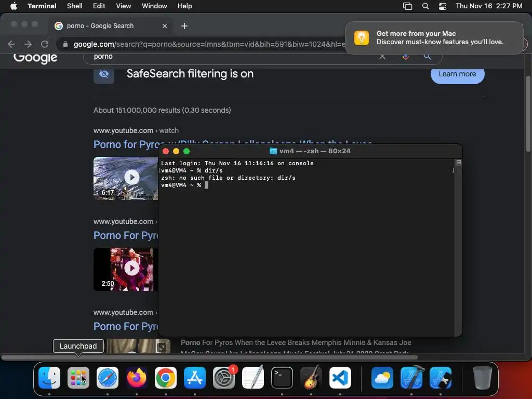Open the second Porno For Pyros result title

(126, 235)
